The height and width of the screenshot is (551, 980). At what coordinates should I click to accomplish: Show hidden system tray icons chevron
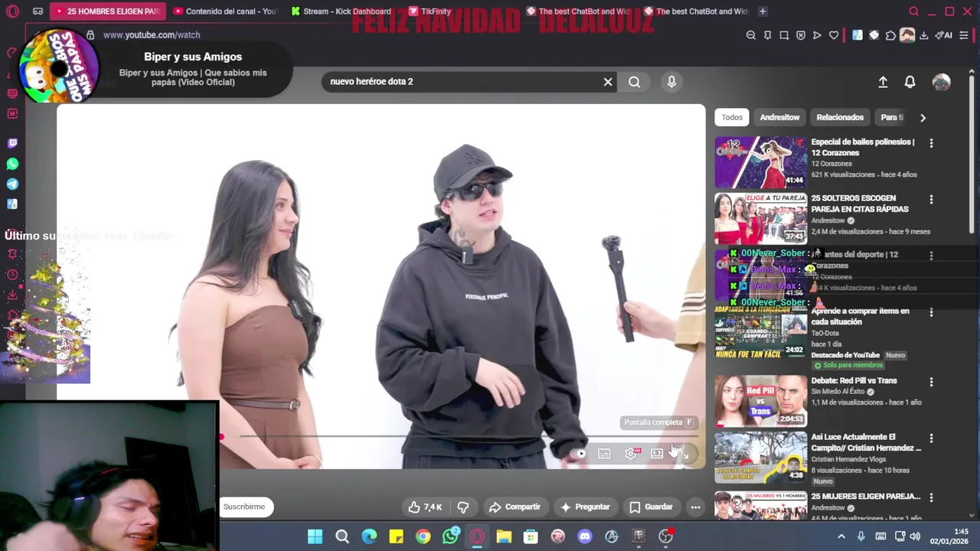pos(841,536)
